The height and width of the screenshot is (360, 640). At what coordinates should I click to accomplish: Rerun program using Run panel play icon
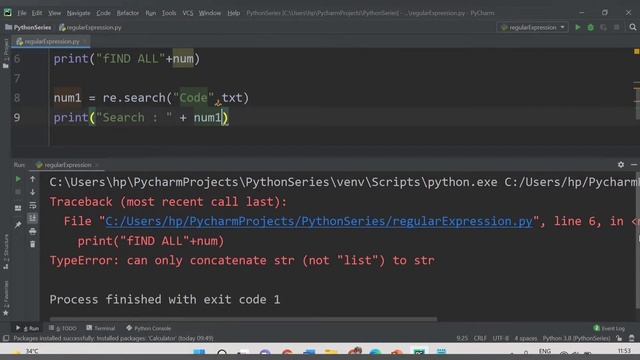tap(18, 179)
